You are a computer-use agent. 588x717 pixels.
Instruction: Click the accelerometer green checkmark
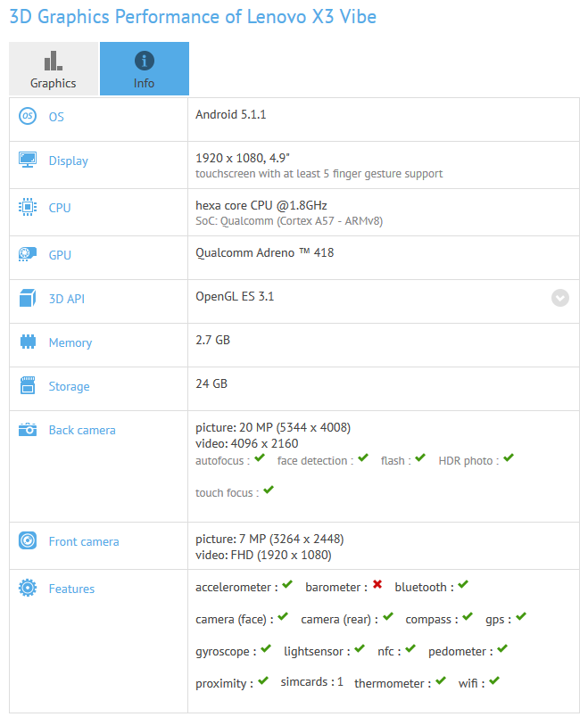287,584
